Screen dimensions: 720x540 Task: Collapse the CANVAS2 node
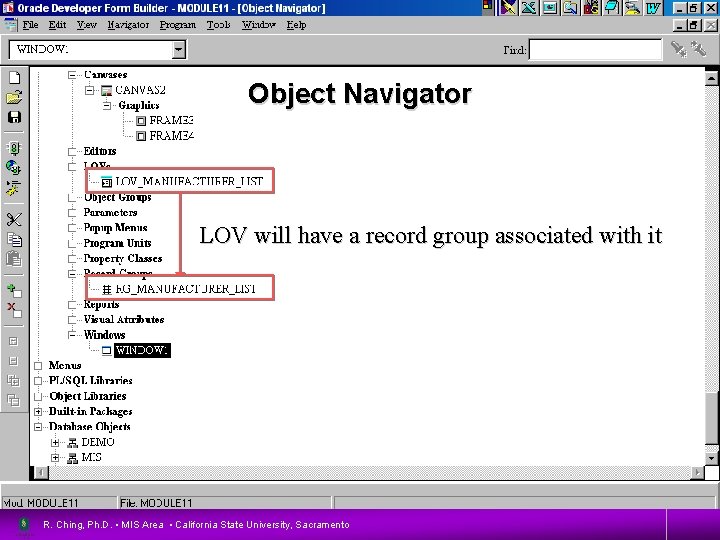coord(90,90)
